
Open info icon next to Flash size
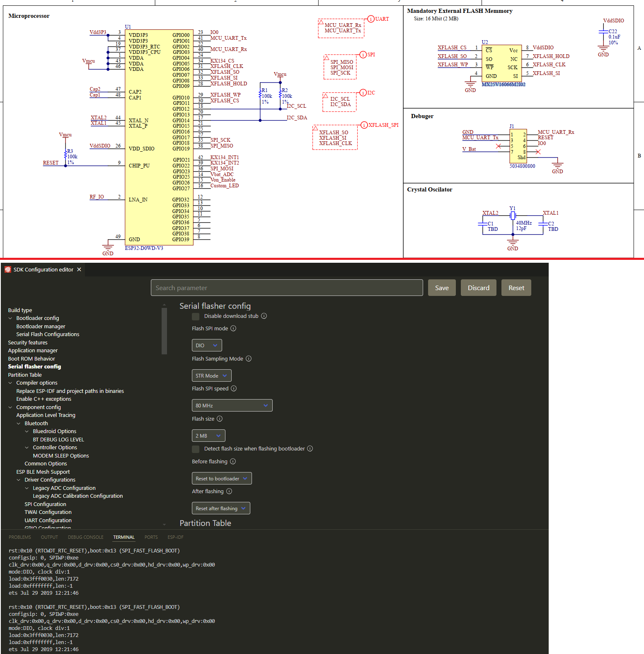click(x=220, y=419)
